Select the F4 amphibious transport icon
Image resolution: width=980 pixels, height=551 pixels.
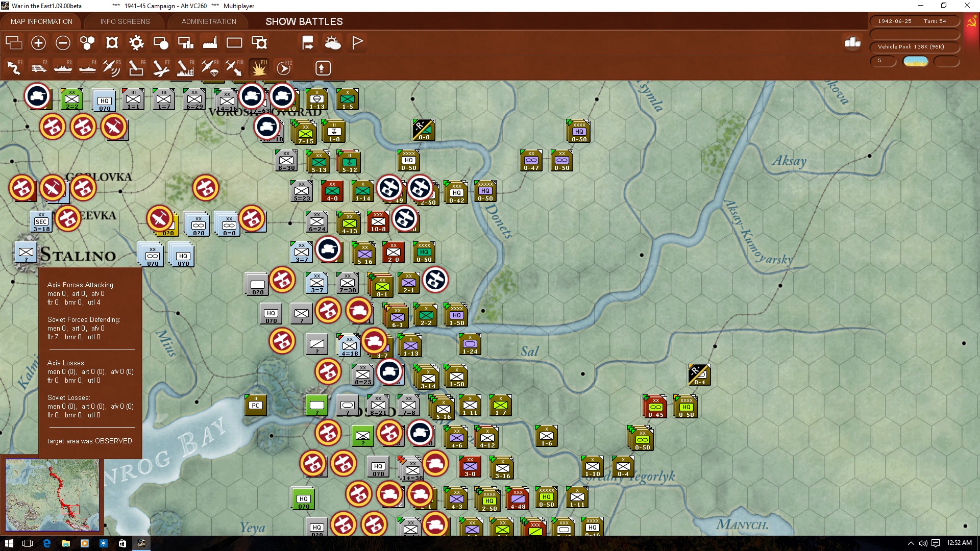click(x=87, y=68)
